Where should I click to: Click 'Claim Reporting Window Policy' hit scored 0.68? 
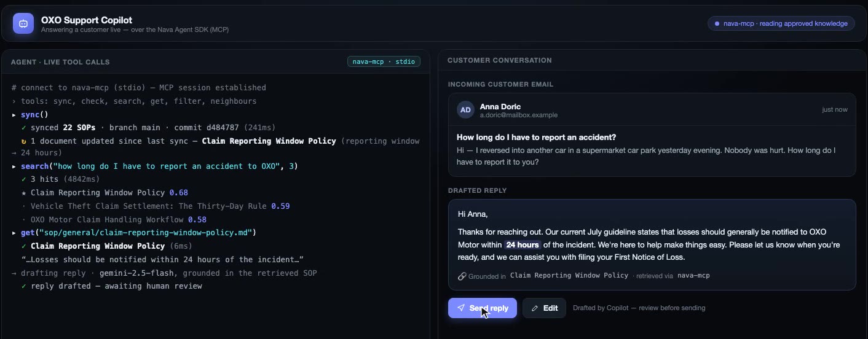point(98,193)
